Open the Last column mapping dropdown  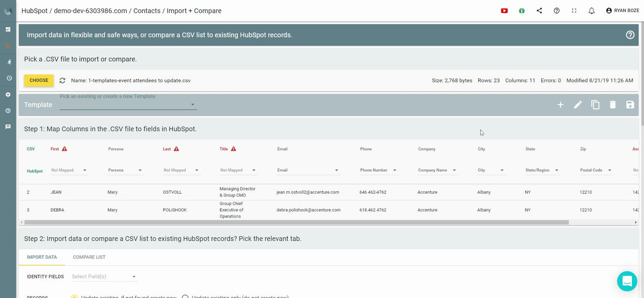click(x=182, y=170)
